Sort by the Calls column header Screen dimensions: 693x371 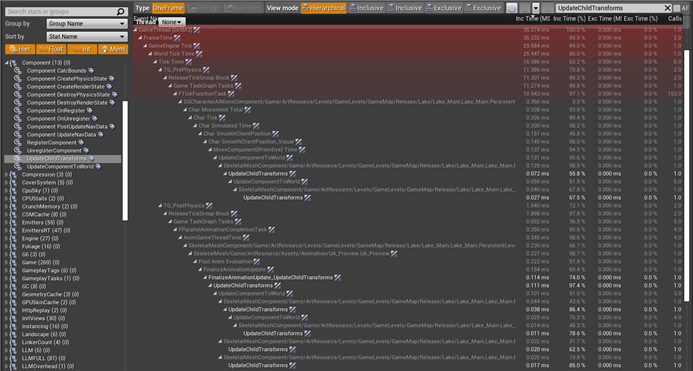coord(674,19)
